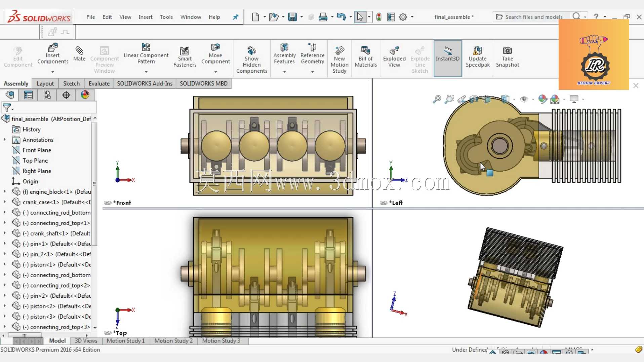The width and height of the screenshot is (644, 362).
Task: Click Assembly Features tool
Action: pyautogui.click(x=284, y=54)
